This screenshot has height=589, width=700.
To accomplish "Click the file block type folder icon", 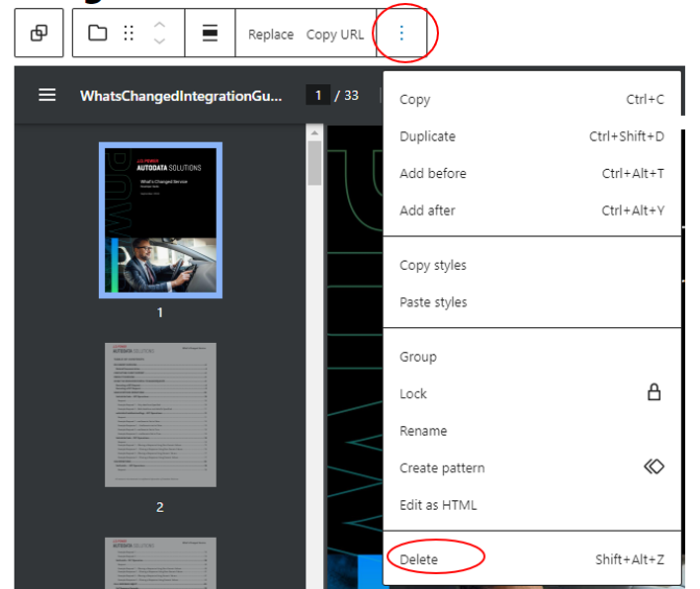I will [x=97, y=34].
